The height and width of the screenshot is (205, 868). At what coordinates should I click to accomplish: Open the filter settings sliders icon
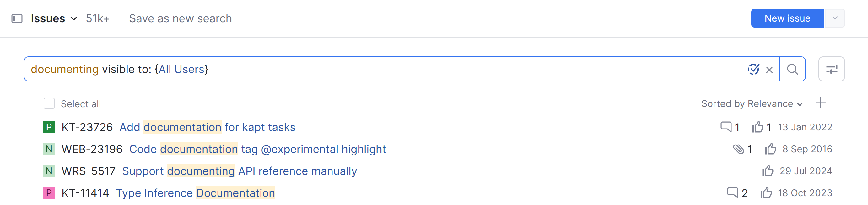[x=831, y=69]
